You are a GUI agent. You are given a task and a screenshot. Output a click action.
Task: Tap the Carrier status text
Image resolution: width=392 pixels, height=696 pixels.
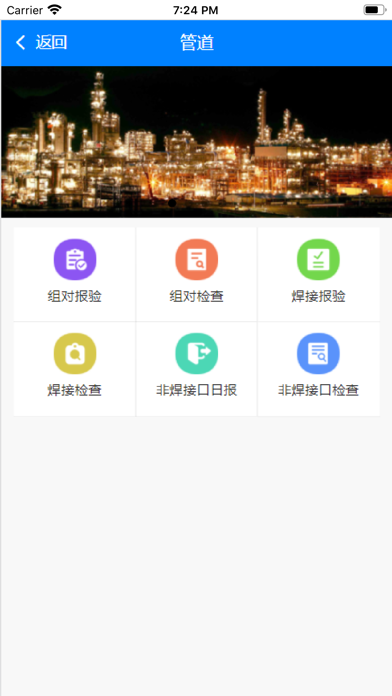click(x=24, y=10)
